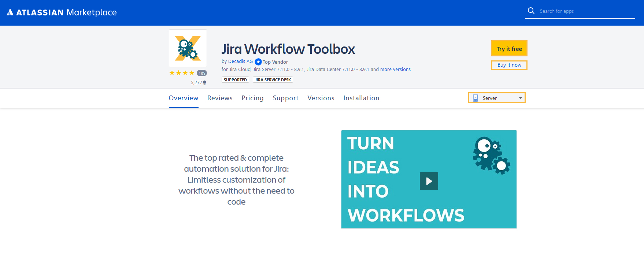This screenshot has height=254, width=644.
Task: Click the Top Vendor badge icon
Action: 258,62
